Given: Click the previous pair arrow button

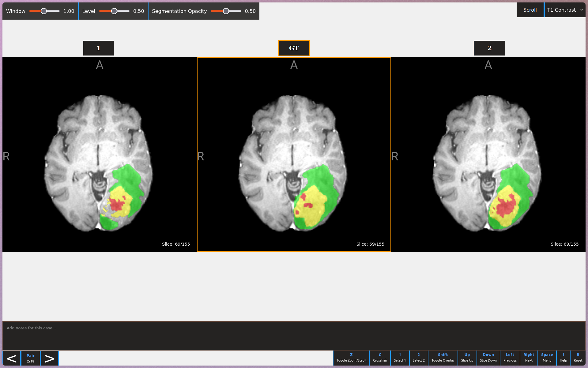Looking at the screenshot, I should pos(12,358).
